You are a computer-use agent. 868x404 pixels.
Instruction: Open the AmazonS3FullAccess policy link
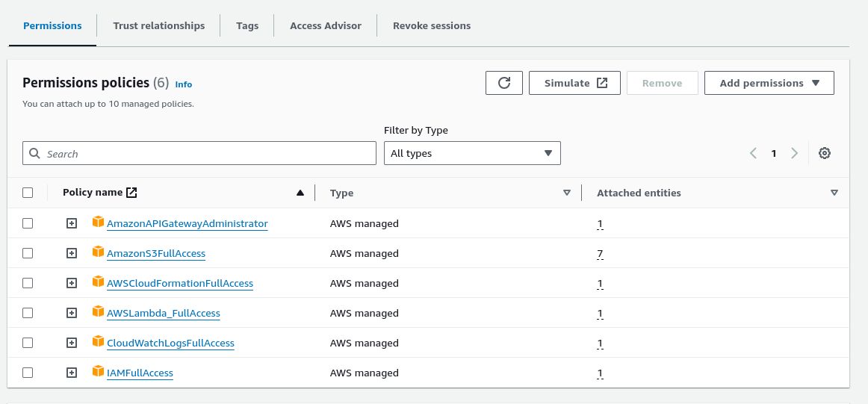point(156,254)
